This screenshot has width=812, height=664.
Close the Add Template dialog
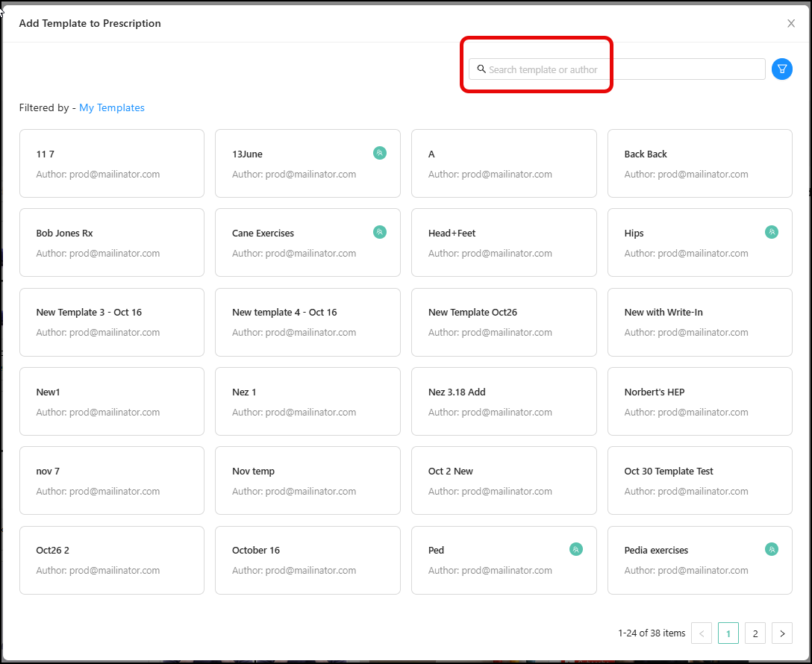[x=791, y=23]
